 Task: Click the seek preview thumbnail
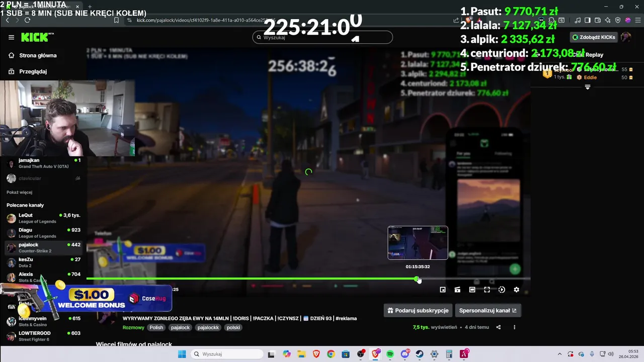pyautogui.click(x=418, y=243)
